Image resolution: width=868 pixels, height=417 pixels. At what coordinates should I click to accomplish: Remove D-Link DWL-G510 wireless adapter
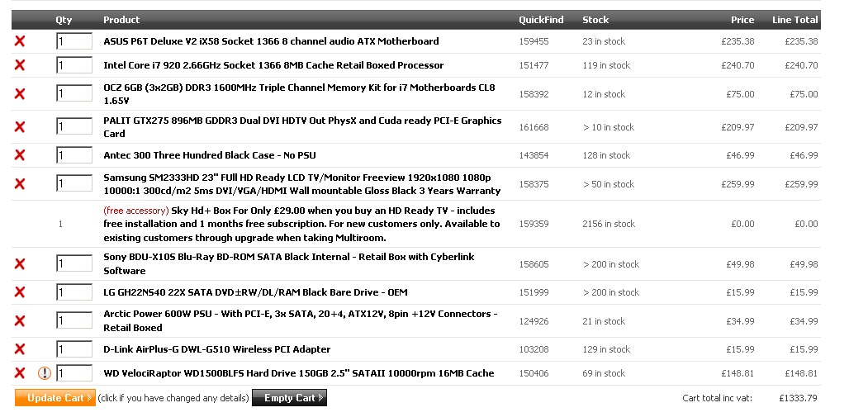pos(19,349)
